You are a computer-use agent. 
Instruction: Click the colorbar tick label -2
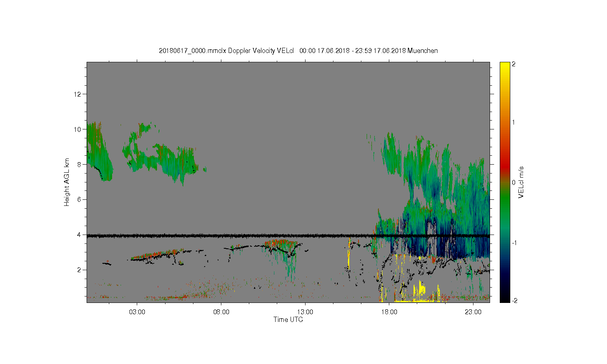click(x=514, y=301)
